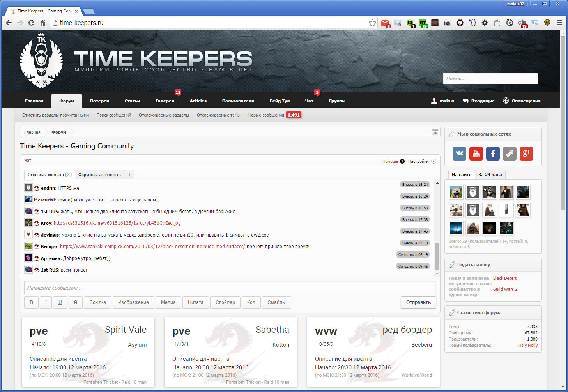
Task: Open the Gmail extension icon
Action: (x=385, y=23)
